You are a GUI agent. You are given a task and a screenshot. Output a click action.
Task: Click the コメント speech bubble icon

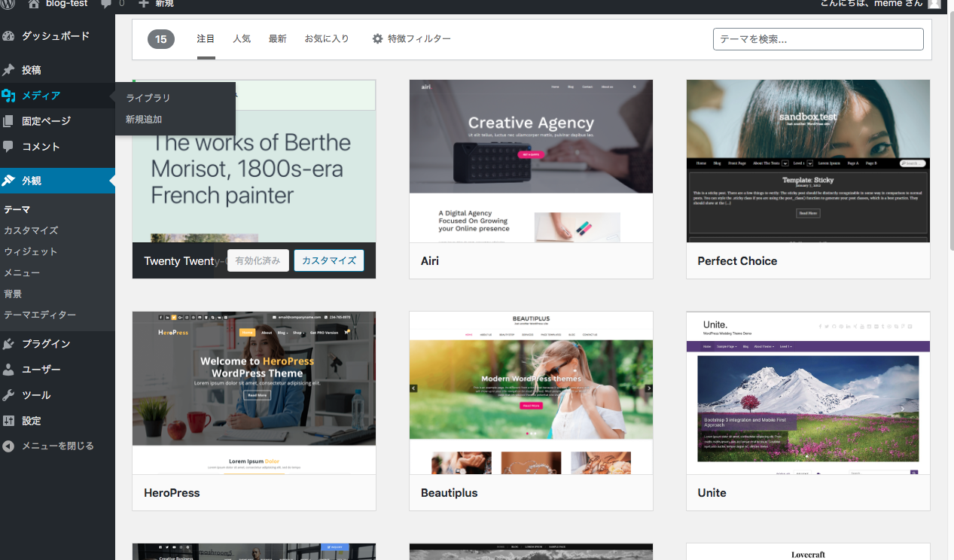(8, 147)
